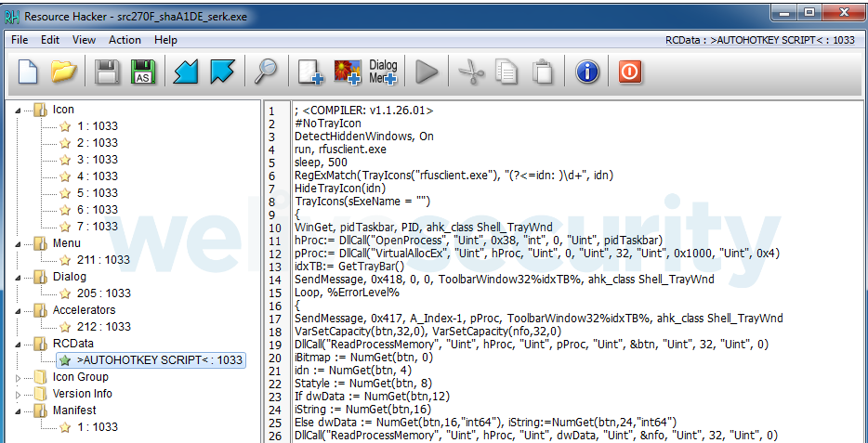The image size is (868, 443).
Task: Select Dialog resource 205 : 1033
Action: click(x=97, y=293)
